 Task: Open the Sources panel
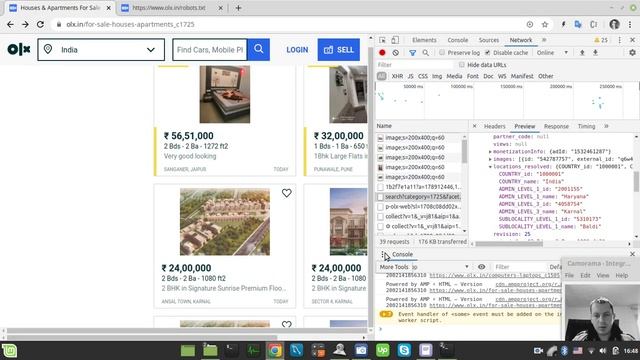click(x=489, y=40)
